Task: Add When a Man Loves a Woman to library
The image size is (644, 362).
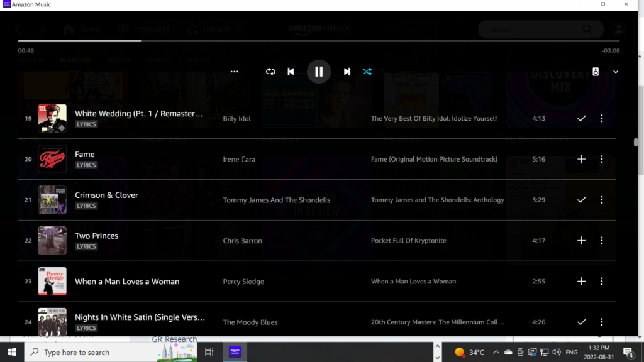Action: (x=581, y=282)
